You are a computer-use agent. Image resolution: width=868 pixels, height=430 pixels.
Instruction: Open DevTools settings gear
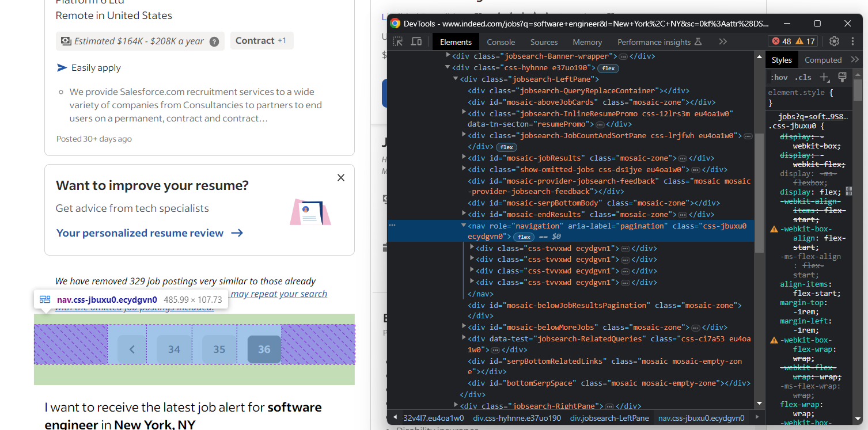coord(834,41)
